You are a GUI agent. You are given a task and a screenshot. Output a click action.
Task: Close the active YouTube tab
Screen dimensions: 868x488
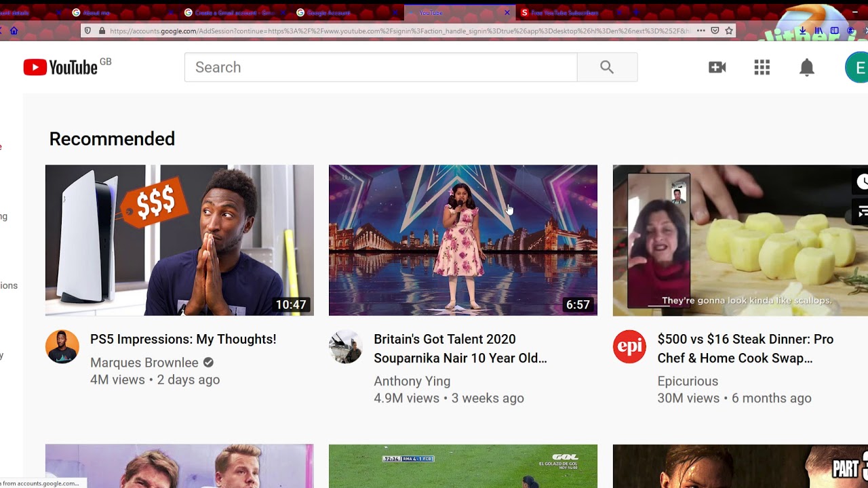tap(507, 12)
